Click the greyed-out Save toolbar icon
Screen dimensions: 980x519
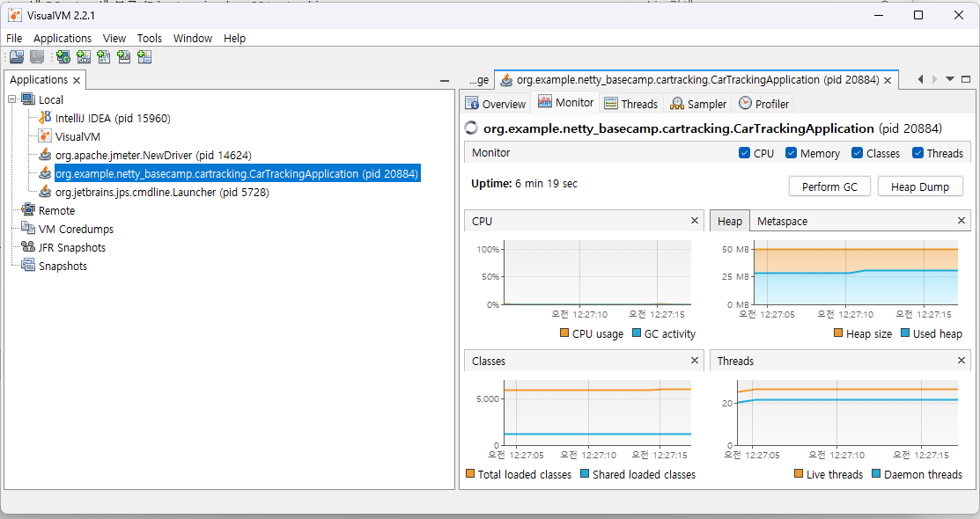[38, 57]
